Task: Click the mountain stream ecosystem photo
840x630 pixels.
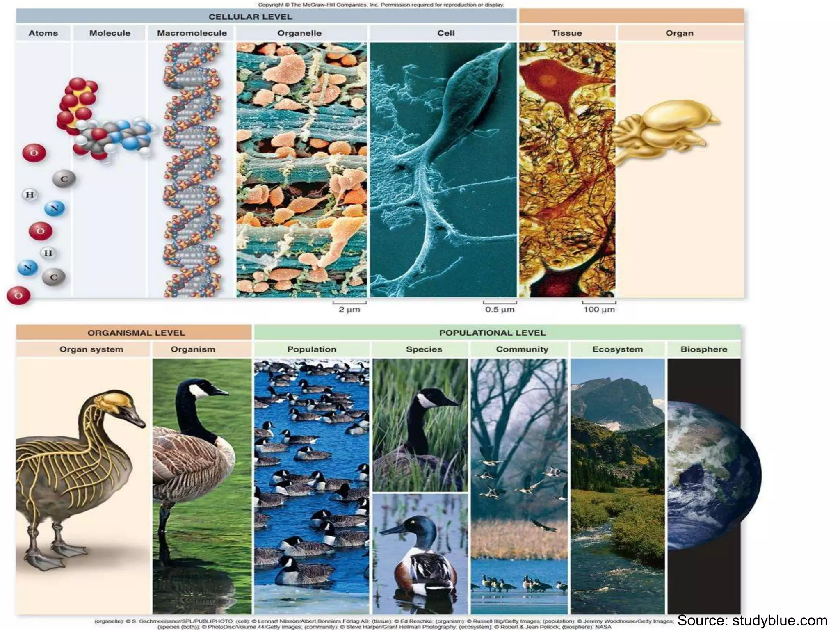Action: click(617, 486)
